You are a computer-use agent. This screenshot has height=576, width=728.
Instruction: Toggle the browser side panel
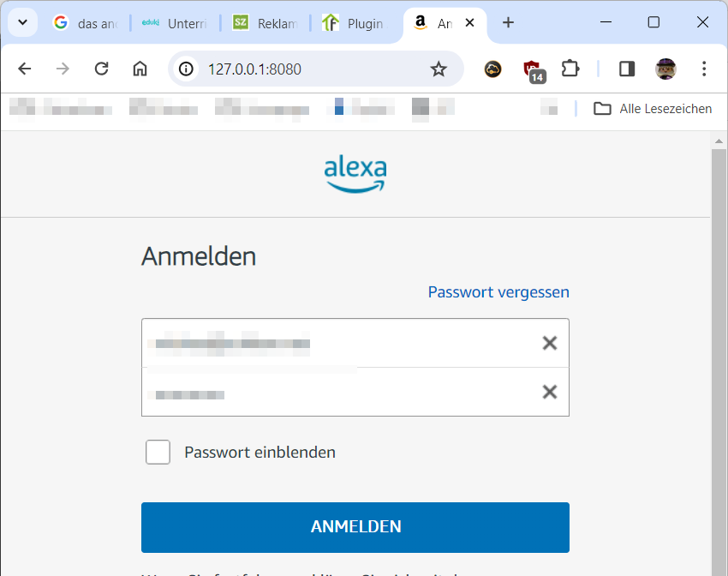pos(627,69)
